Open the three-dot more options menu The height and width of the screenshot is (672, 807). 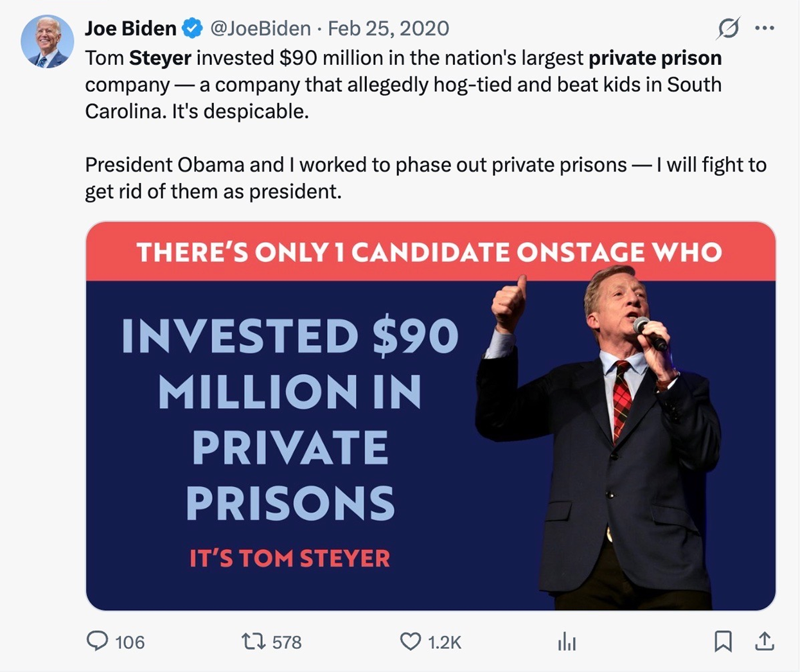765,28
